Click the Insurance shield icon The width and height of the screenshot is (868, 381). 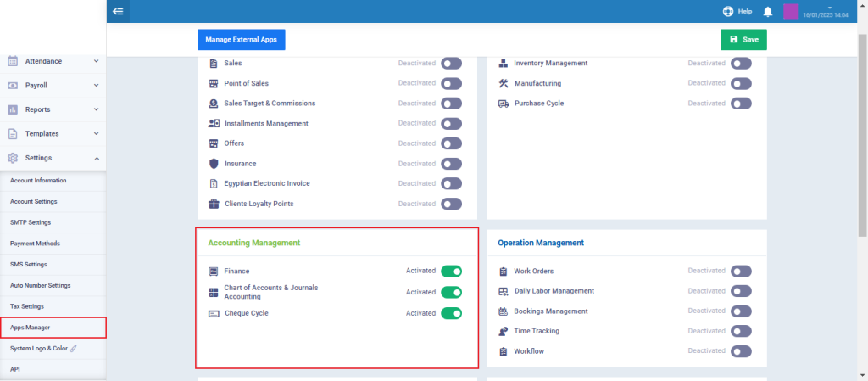pyautogui.click(x=214, y=164)
